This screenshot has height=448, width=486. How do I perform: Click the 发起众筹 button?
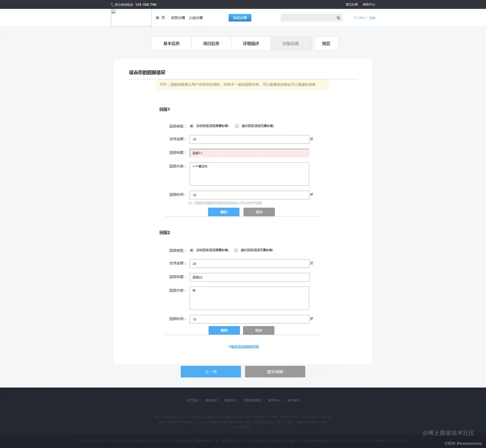tap(240, 18)
